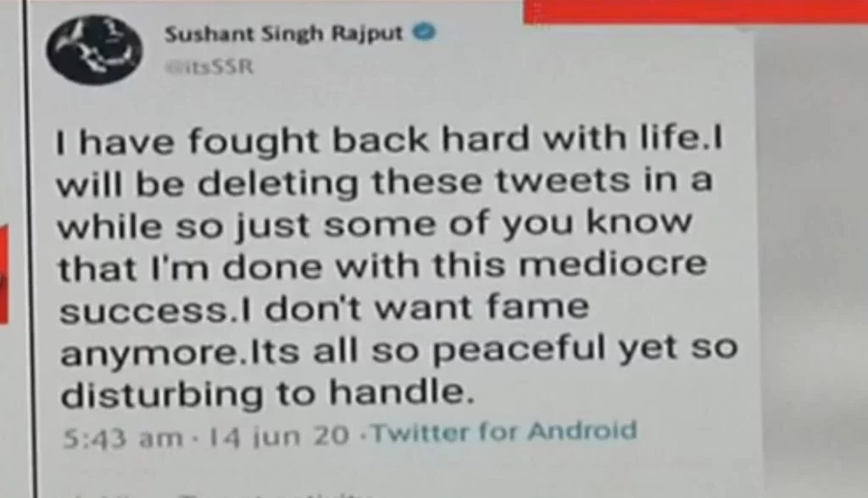Click the red banner at the top right
Image resolution: width=868 pixels, height=498 pixels.
point(696,12)
